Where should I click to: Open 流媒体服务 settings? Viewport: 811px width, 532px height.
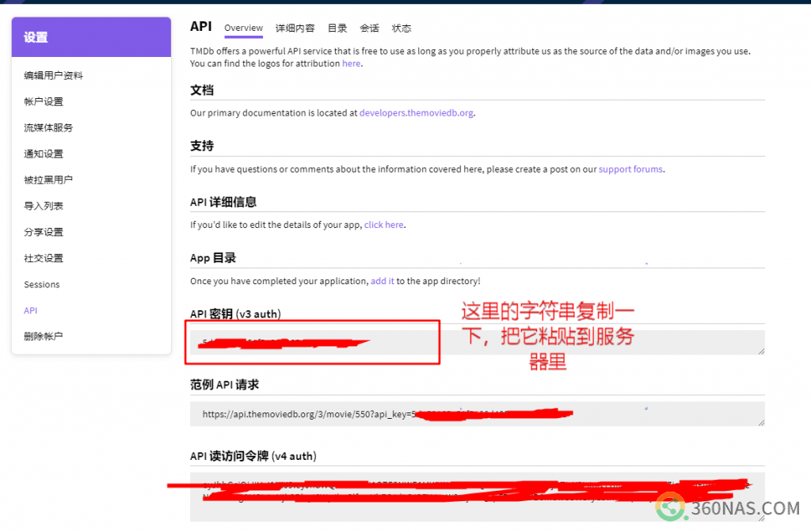(x=48, y=127)
